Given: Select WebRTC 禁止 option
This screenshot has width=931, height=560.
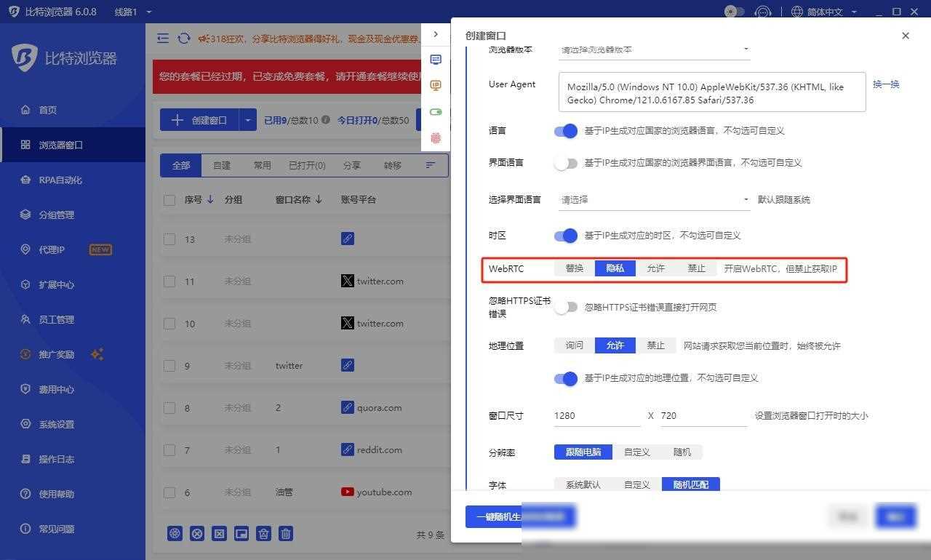Looking at the screenshot, I should 697,268.
